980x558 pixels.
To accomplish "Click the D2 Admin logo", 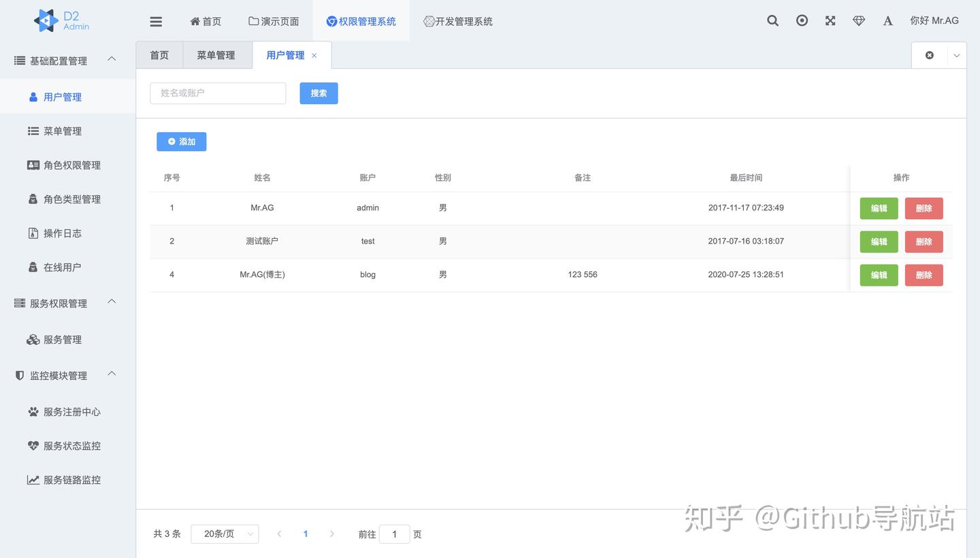I will point(61,20).
